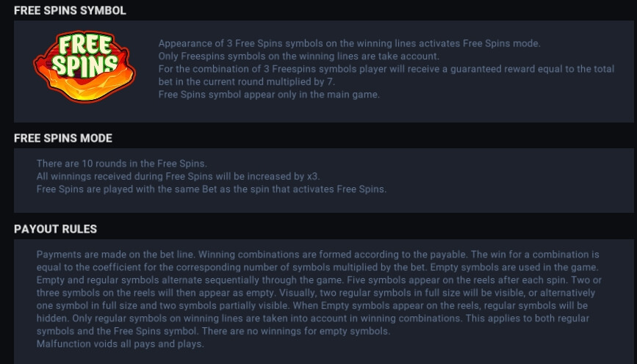Select the PAYOUT RULES heading

[55, 229]
